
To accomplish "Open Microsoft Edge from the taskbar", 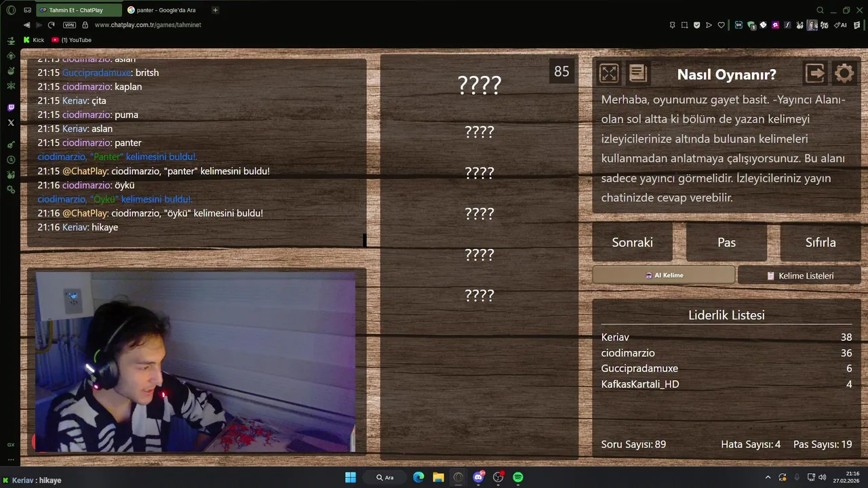I will point(418,477).
